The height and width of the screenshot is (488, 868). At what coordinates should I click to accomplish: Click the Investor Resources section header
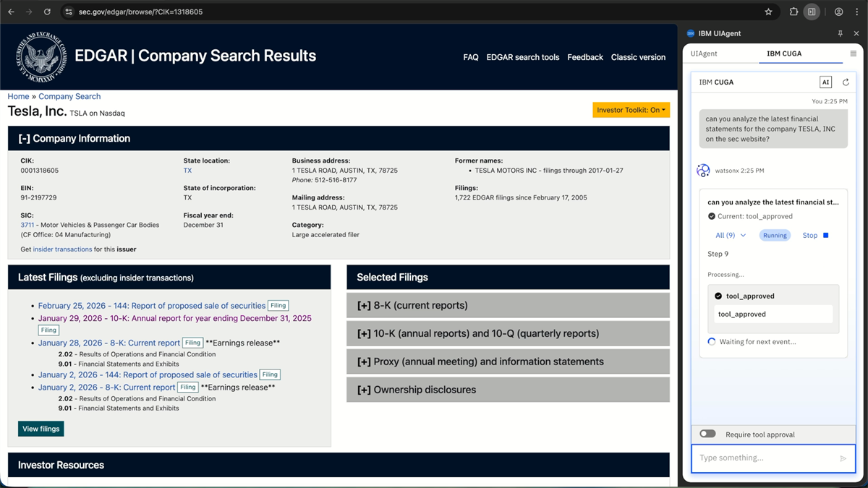(339, 465)
